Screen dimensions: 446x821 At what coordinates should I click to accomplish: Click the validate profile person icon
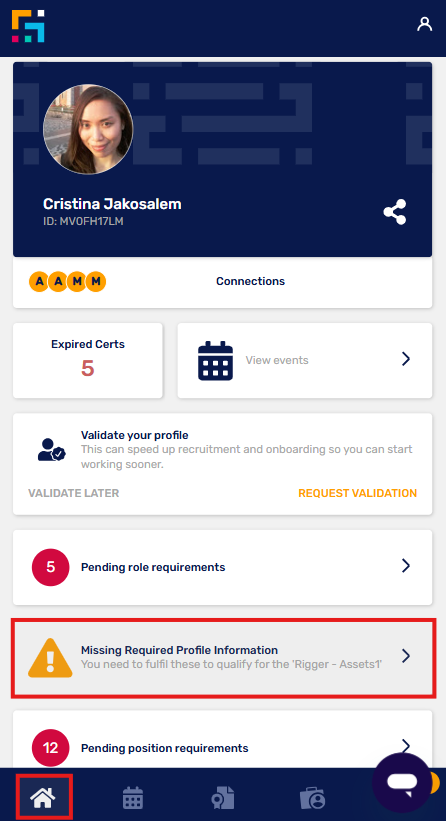click(x=52, y=449)
